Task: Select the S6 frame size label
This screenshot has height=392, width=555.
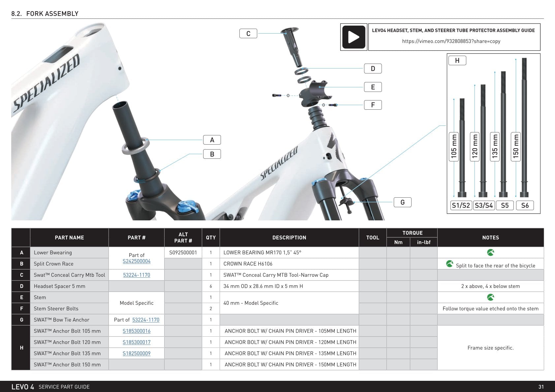Action: (x=525, y=206)
